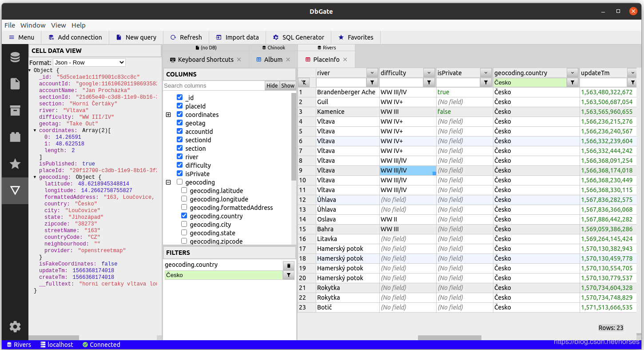Click the Hide columns button
The image size is (644, 350).
(272, 85)
